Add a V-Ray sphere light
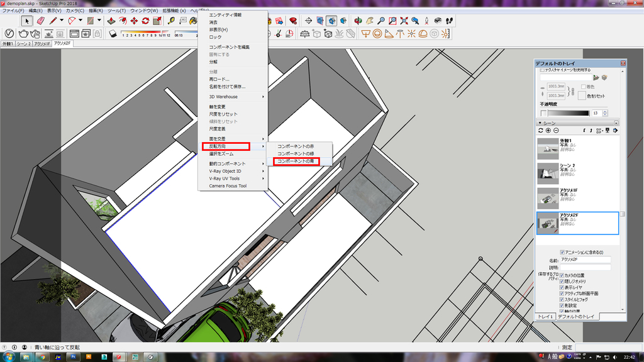The width and height of the screenshot is (644, 362). tap(377, 34)
